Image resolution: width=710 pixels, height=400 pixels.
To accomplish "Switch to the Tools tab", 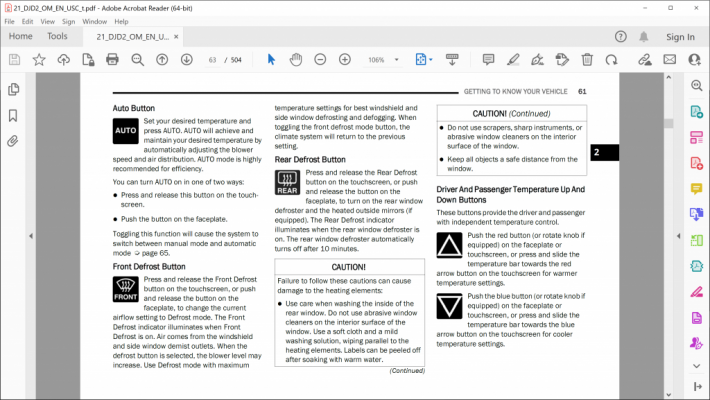I will coord(57,36).
